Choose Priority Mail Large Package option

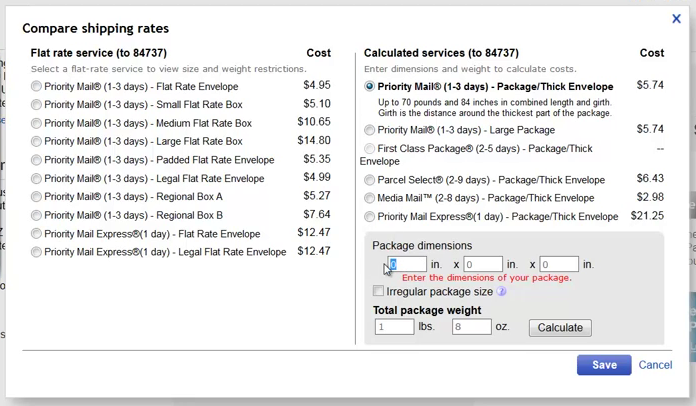pyautogui.click(x=369, y=130)
